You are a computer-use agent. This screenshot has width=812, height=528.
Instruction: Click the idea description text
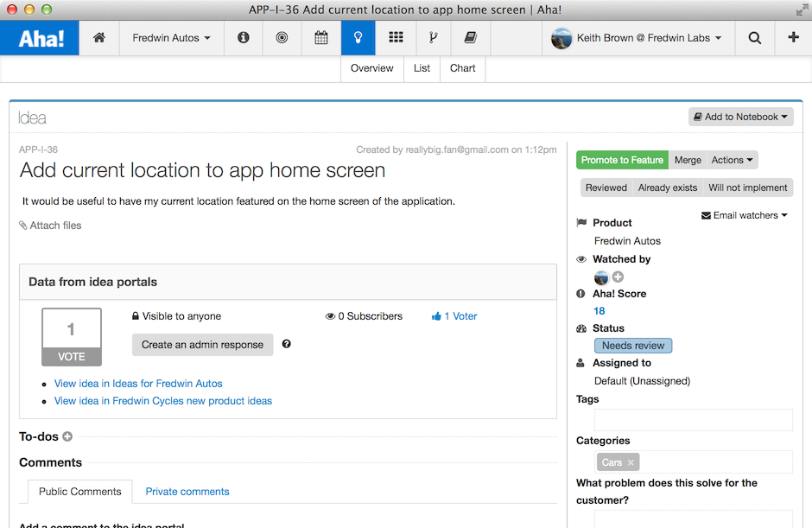pyautogui.click(x=238, y=201)
